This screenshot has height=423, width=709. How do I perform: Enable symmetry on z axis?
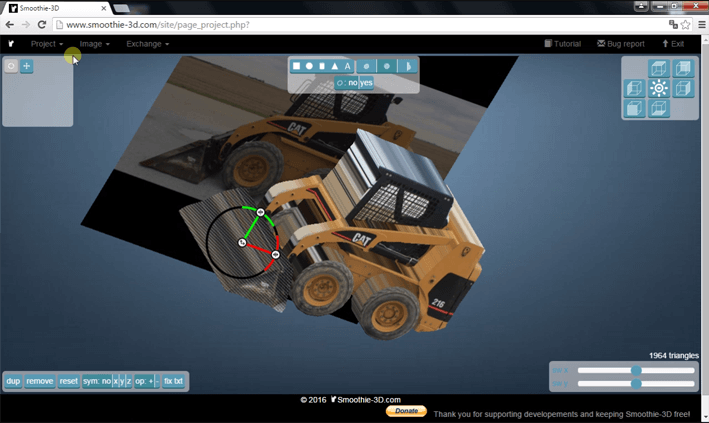tap(128, 381)
